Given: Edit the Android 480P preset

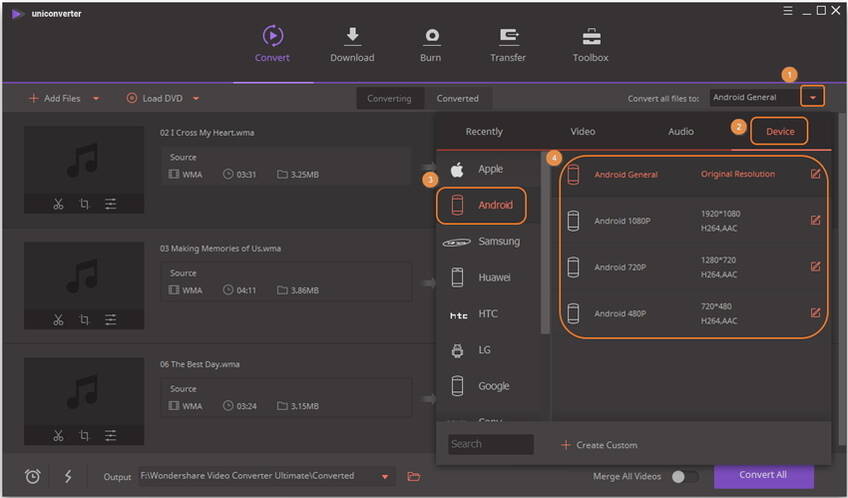Looking at the screenshot, I should coord(815,313).
